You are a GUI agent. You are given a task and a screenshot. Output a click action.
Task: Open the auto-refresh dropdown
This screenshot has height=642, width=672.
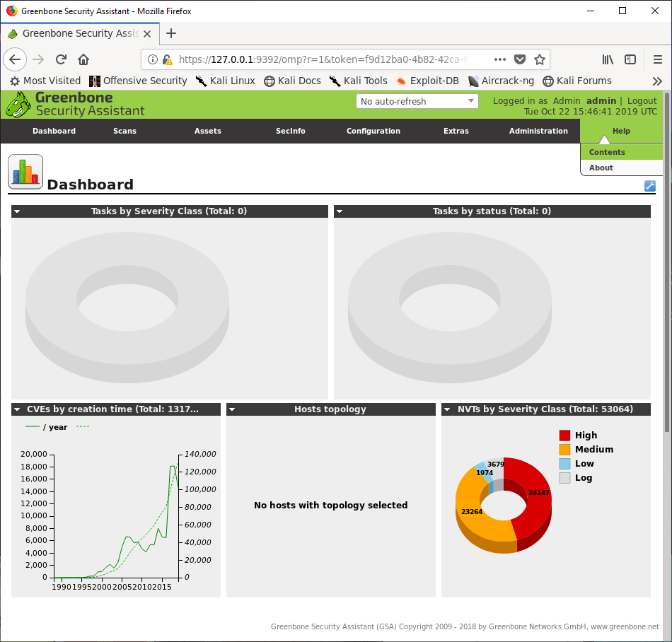coord(417,102)
